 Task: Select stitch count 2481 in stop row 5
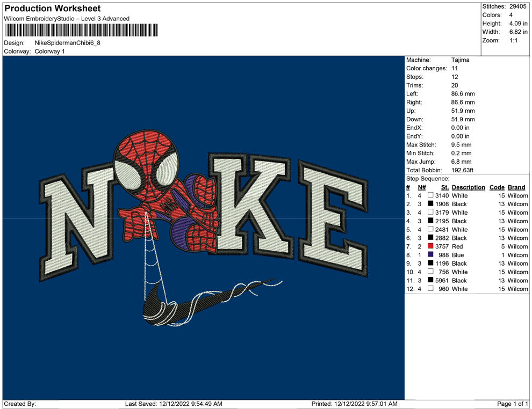[x=442, y=229]
